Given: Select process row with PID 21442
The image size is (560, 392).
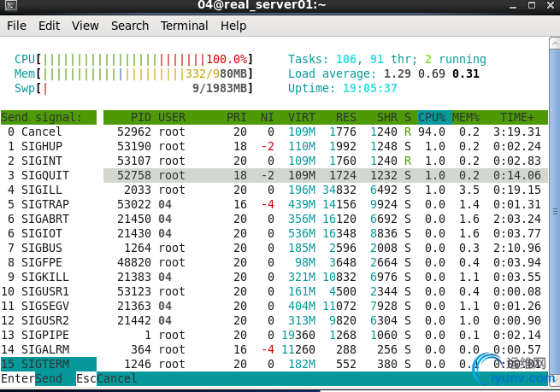Looking at the screenshot, I should click(x=326, y=320).
